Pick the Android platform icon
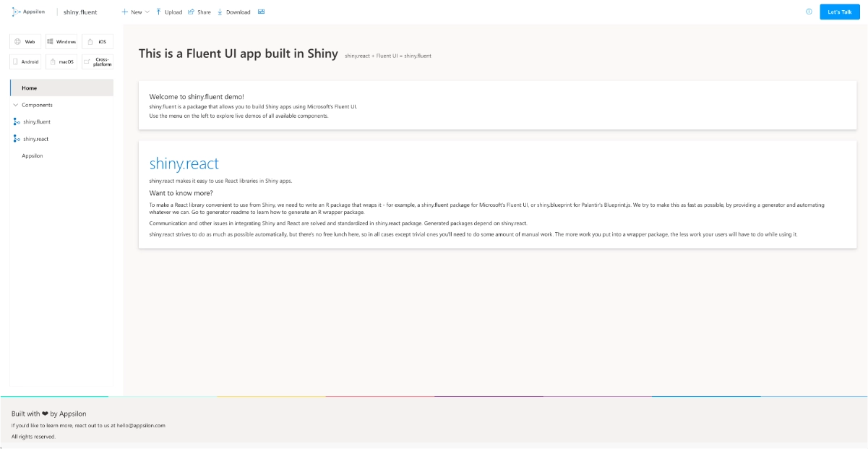The height and width of the screenshot is (449, 868). (17, 61)
